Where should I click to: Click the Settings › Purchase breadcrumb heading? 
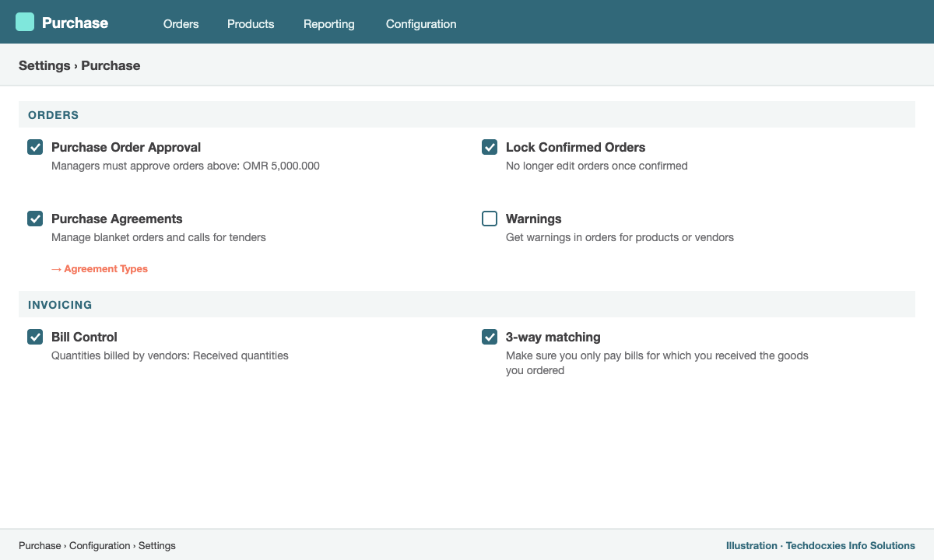tap(79, 65)
